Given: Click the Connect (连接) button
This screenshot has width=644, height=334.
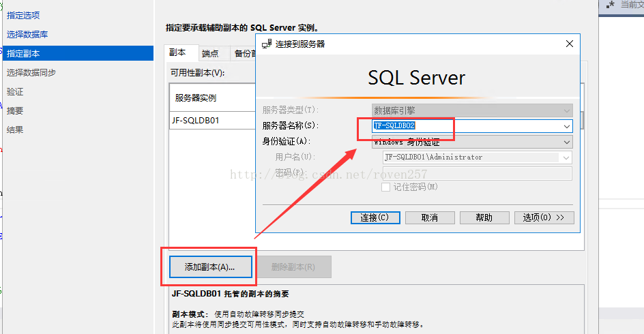Looking at the screenshot, I should [x=375, y=217].
